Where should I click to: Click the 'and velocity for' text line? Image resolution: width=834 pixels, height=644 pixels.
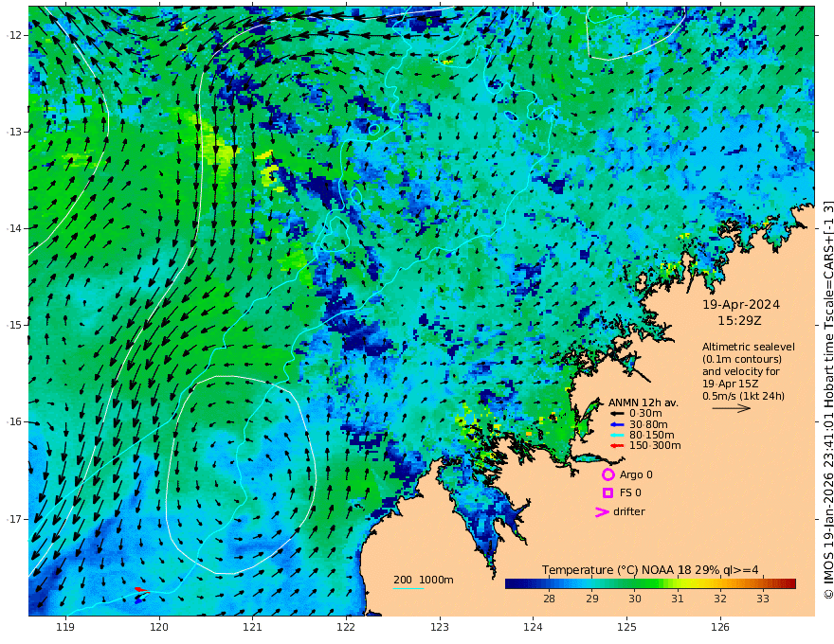pos(741,371)
